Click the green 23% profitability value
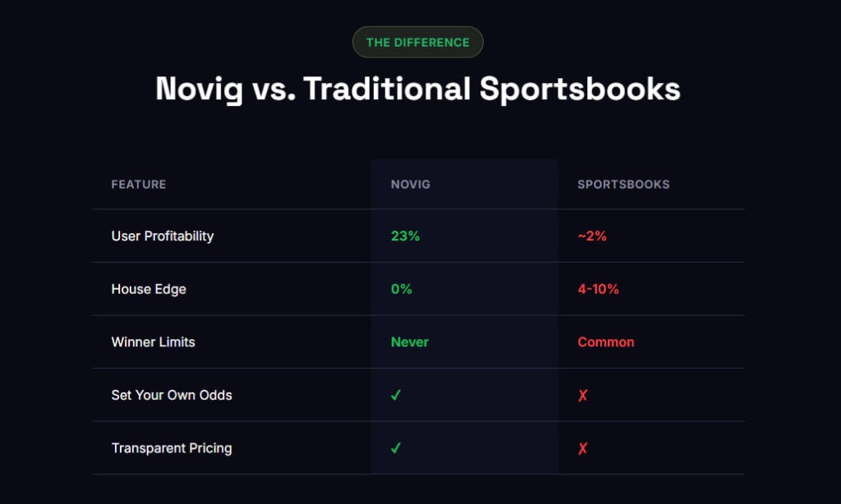Viewport: 841px width, 504px height. tap(406, 236)
